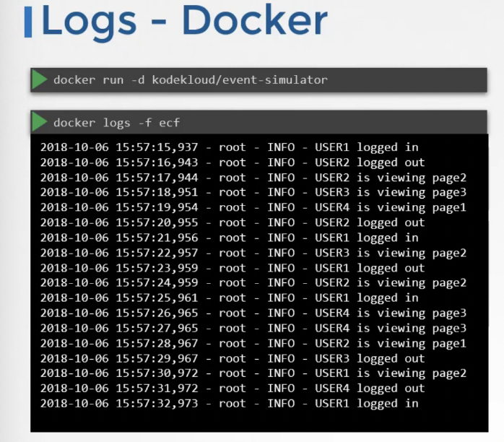Click the 15:57:31,972 USER4 logged out line
Image resolution: width=504 pixels, height=442 pixels.
coord(233,389)
